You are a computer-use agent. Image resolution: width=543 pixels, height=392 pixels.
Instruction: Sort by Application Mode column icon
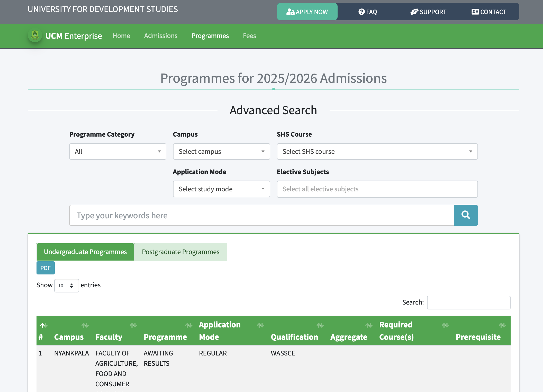(x=260, y=325)
